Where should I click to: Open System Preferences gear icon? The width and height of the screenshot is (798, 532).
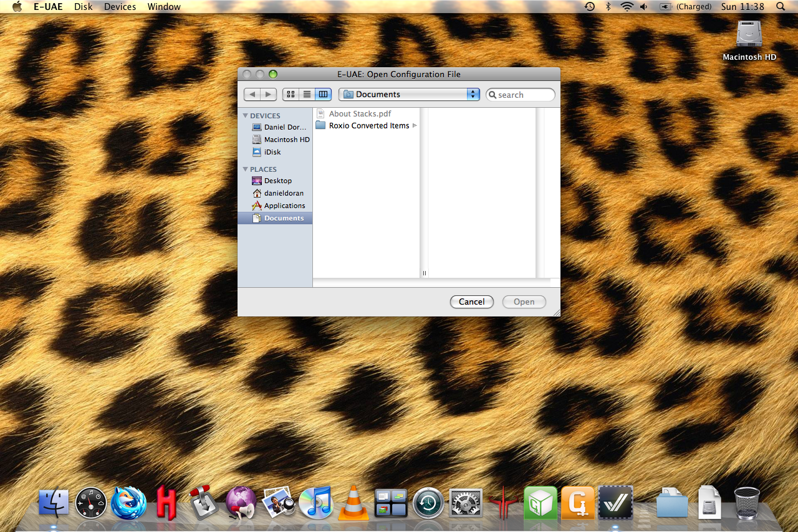tap(466, 503)
